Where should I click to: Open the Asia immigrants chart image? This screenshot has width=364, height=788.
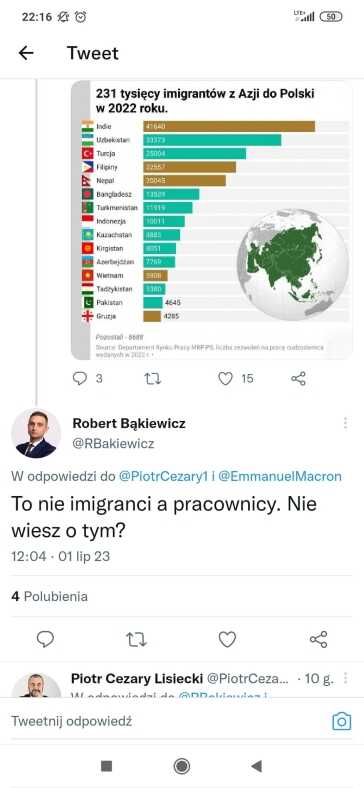pyautogui.click(x=212, y=220)
